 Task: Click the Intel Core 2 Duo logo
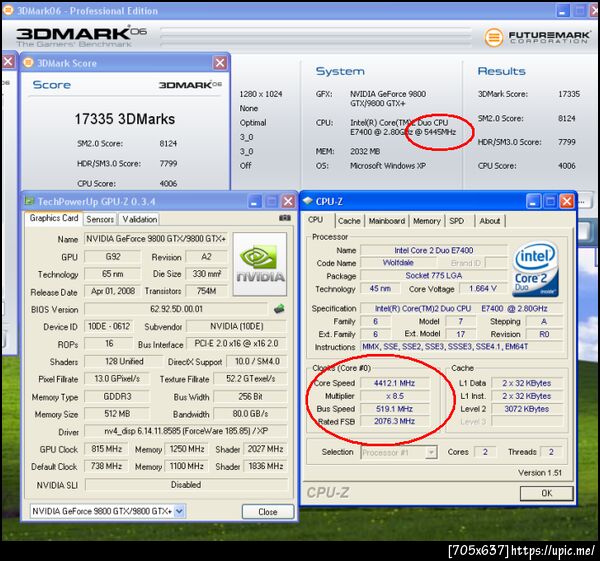coord(535,269)
